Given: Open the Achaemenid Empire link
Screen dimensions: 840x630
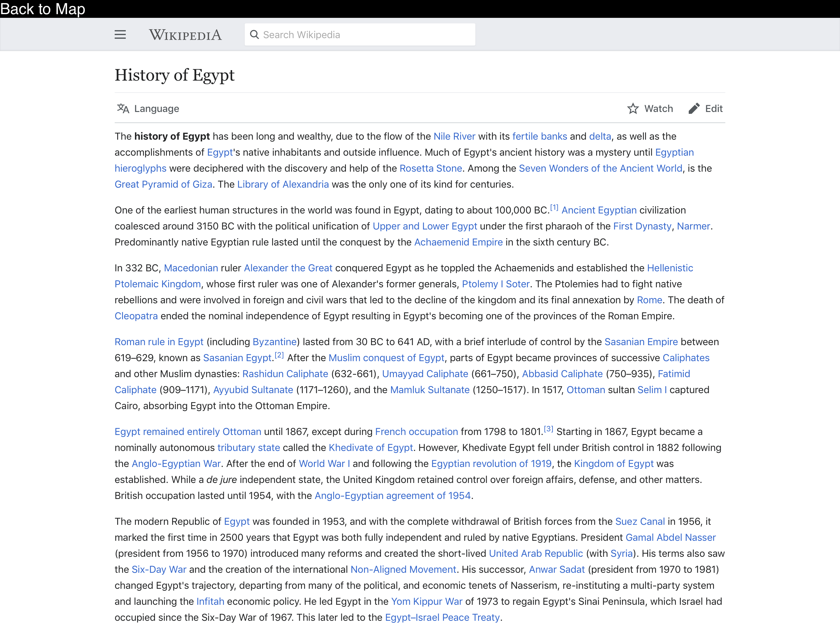Looking at the screenshot, I should tap(458, 242).
